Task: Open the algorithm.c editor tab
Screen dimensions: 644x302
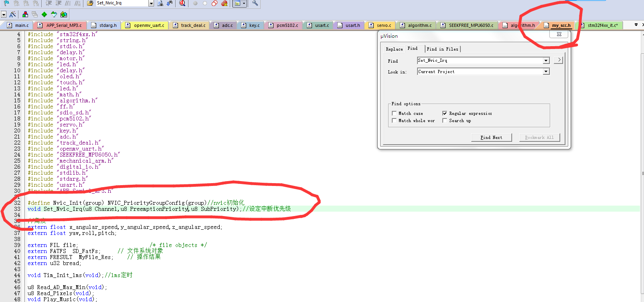Action: point(416,25)
